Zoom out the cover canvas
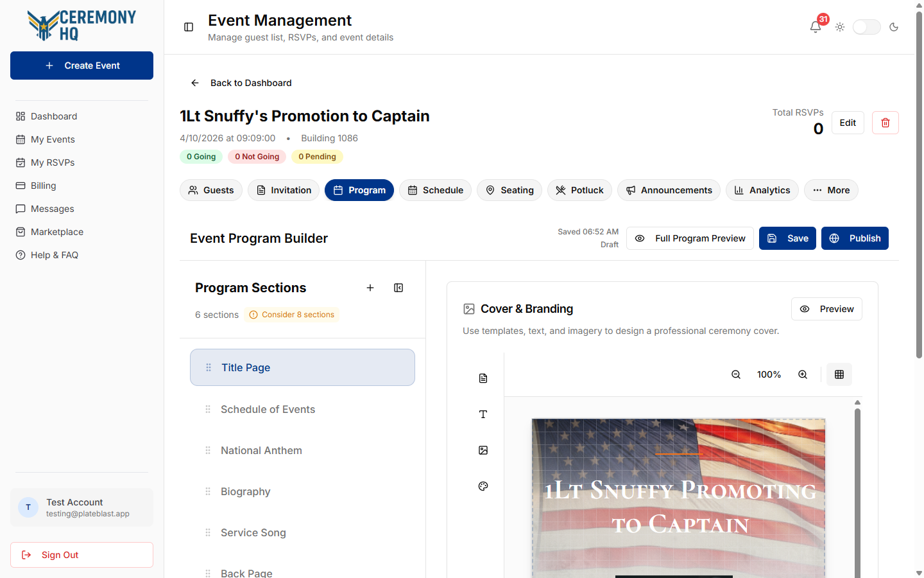 click(736, 374)
